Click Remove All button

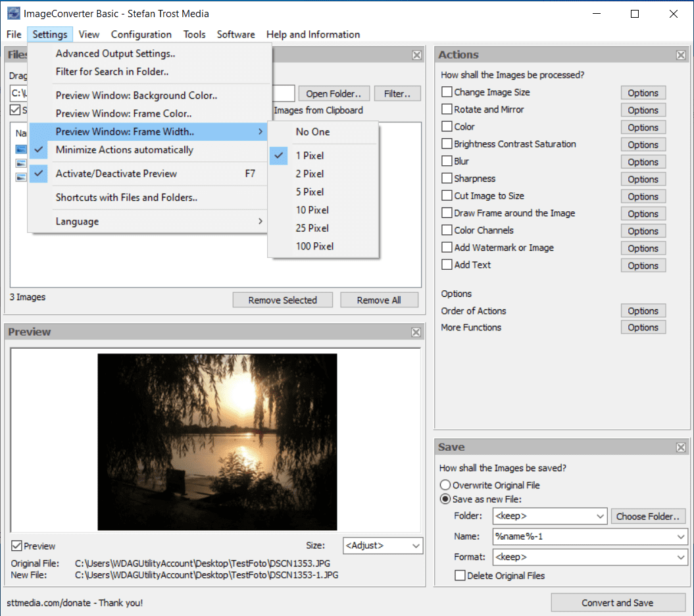379,300
